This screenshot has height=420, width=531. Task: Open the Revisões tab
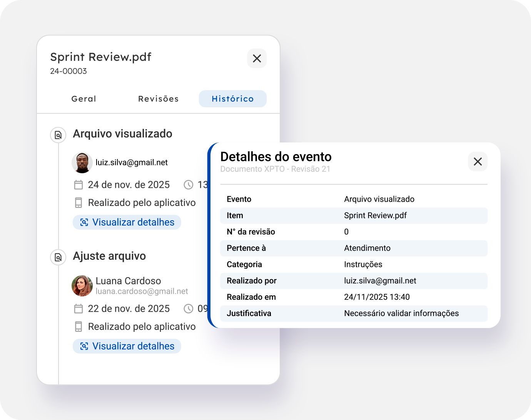158,99
